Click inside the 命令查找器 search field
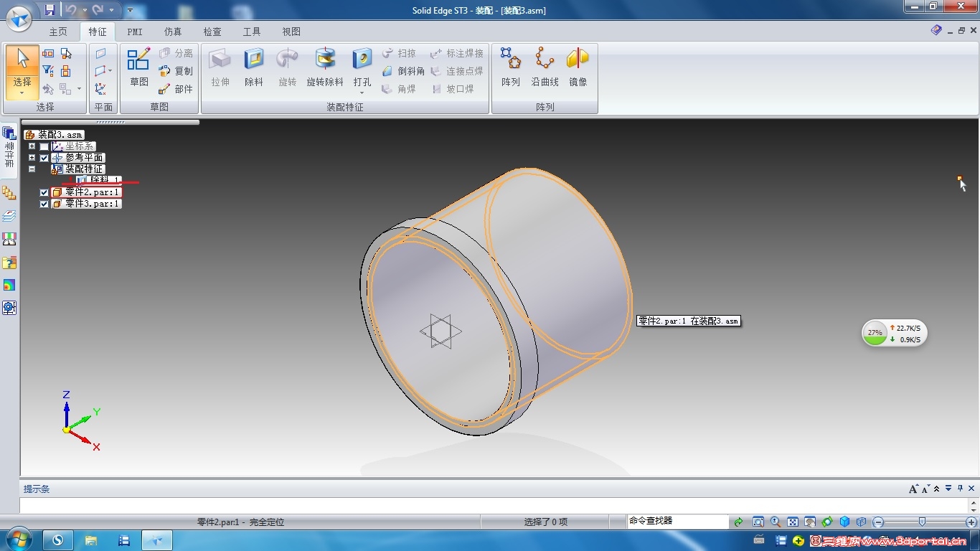The width and height of the screenshot is (980, 551). pyautogui.click(x=677, y=522)
